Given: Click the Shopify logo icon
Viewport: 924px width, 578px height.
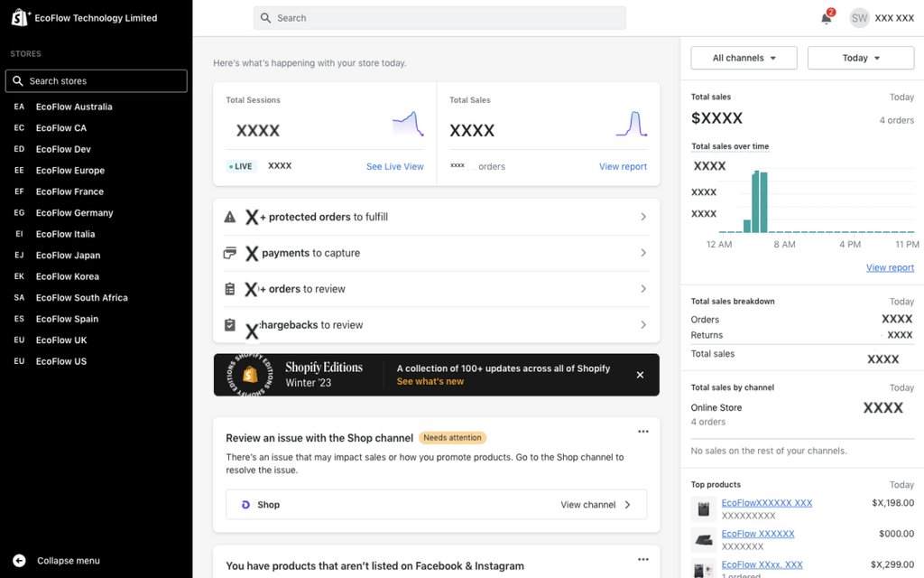Looking at the screenshot, I should click(20, 18).
